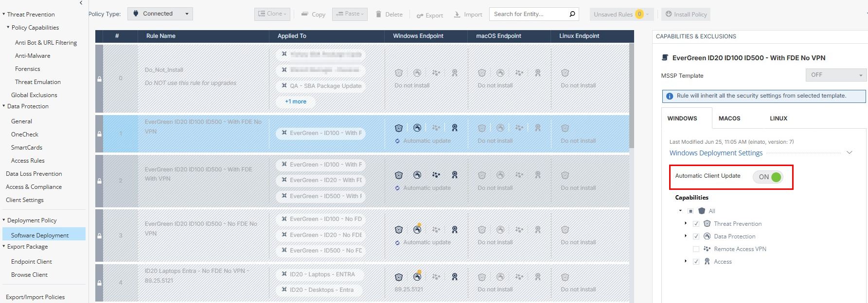Toggle the All capabilities checkbox
The width and height of the screenshot is (868, 303).
(691, 211)
